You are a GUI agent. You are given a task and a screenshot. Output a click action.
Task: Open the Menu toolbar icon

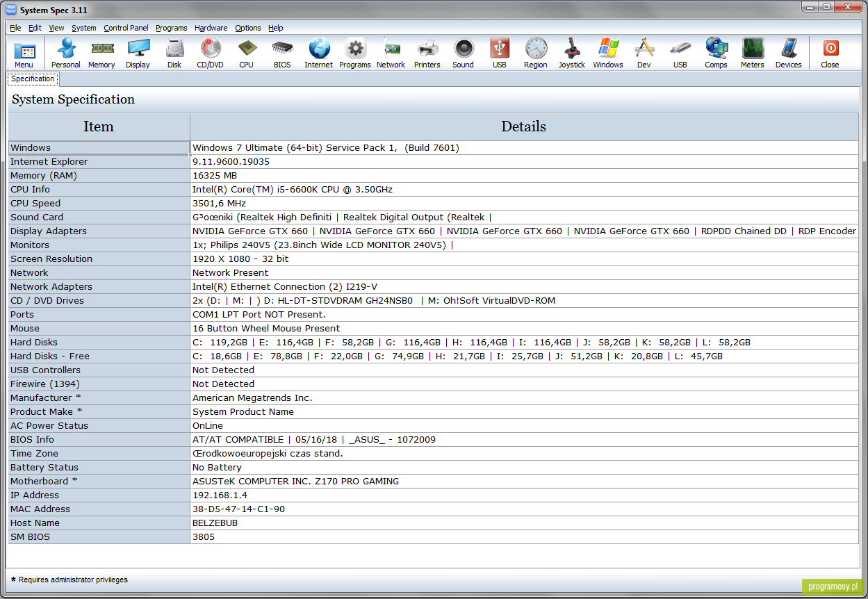[x=24, y=54]
